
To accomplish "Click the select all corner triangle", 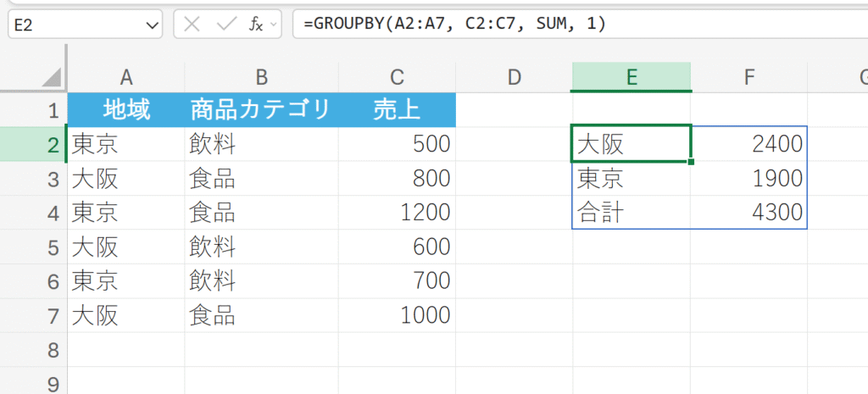I will (51, 78).
